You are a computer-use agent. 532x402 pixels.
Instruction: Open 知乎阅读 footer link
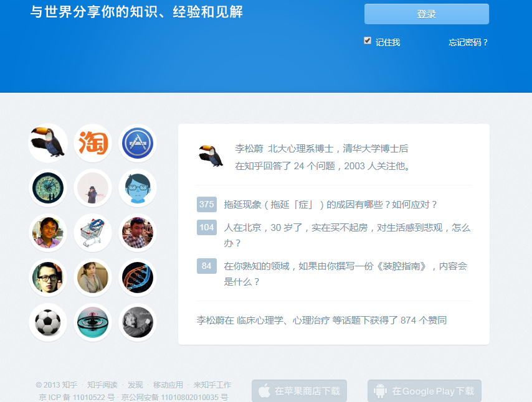(102, 385)
